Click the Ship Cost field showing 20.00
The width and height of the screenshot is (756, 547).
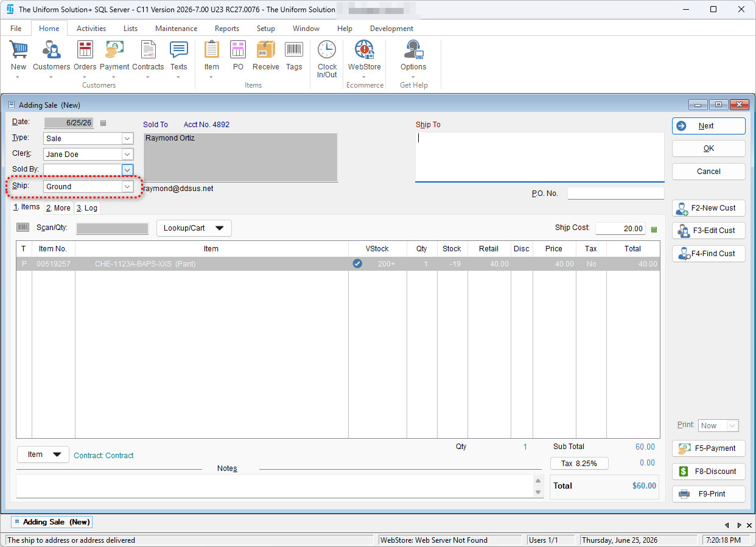(x=620, y=229)
